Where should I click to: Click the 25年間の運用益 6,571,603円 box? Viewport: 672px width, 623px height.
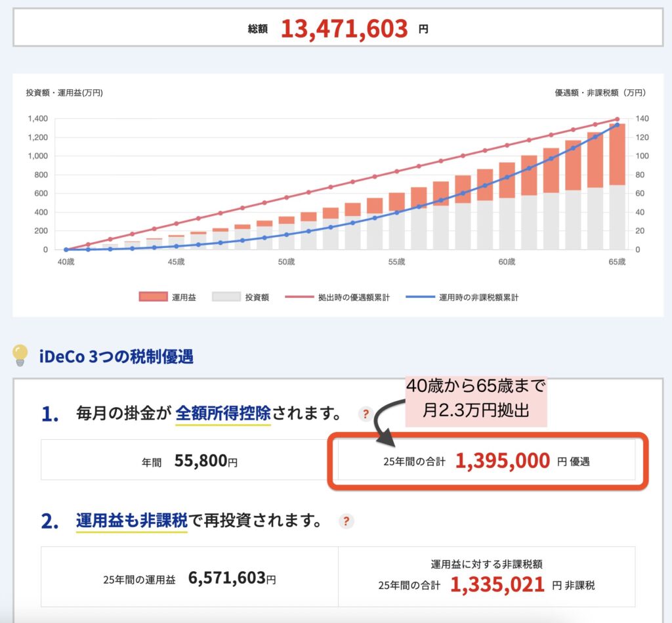189,578
